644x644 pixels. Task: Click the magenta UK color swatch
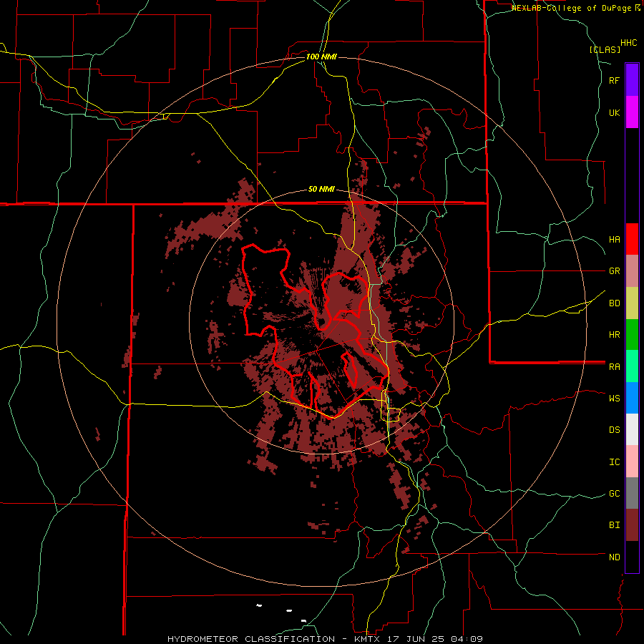pos(632,112)
